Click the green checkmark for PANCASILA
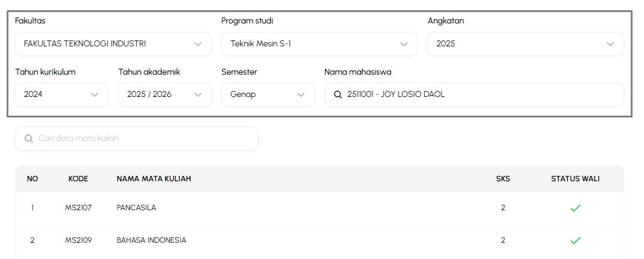 (x=575, y=208)
